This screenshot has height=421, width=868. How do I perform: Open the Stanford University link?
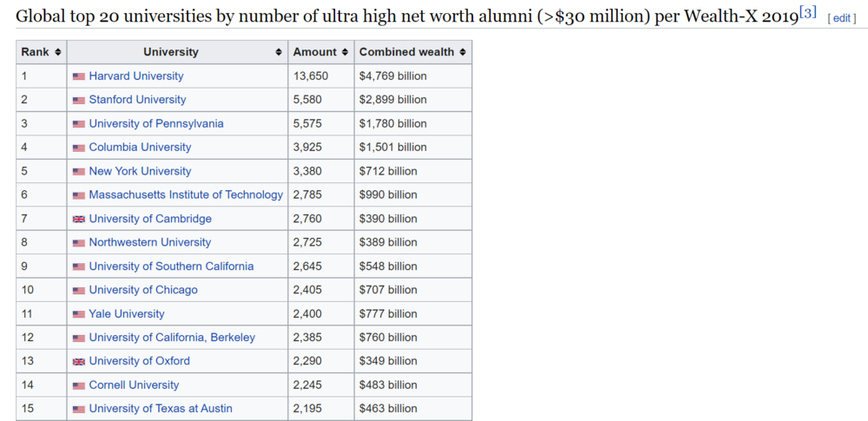point(137,100)
